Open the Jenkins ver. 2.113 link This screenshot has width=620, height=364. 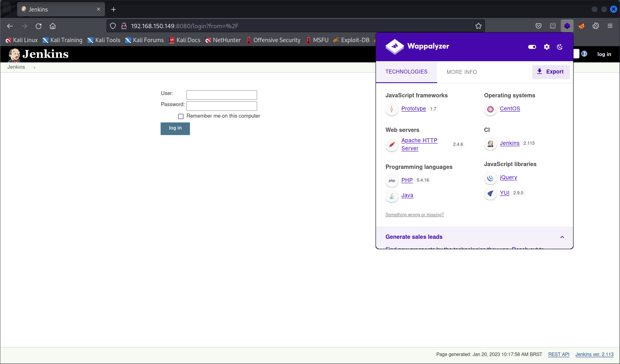click(x=595, y=354)
